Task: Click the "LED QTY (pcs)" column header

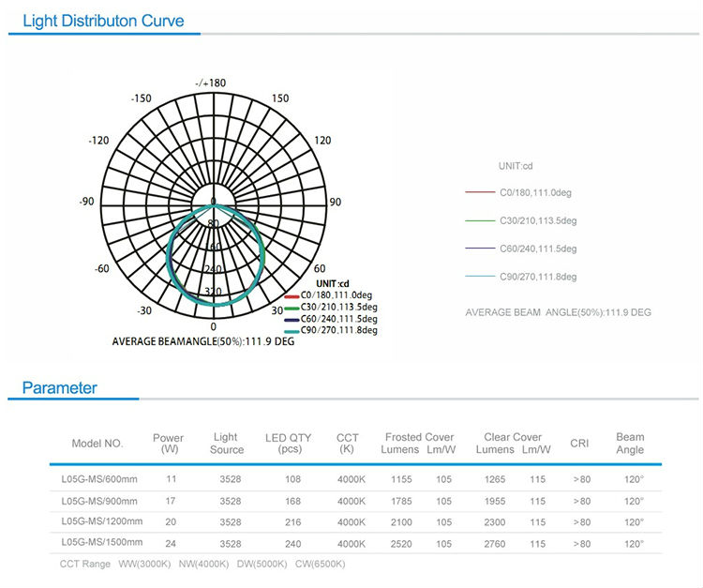Action: tap(290, 444)
